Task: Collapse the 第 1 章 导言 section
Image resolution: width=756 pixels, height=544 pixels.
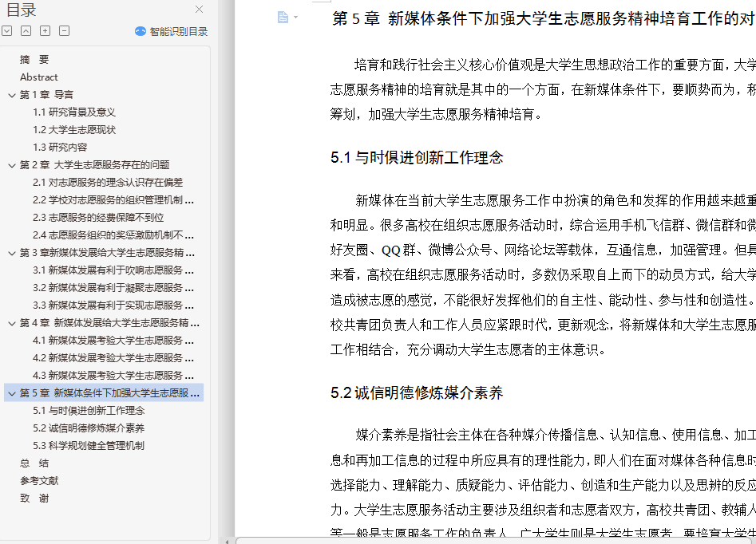Action: tap(12, 96)
